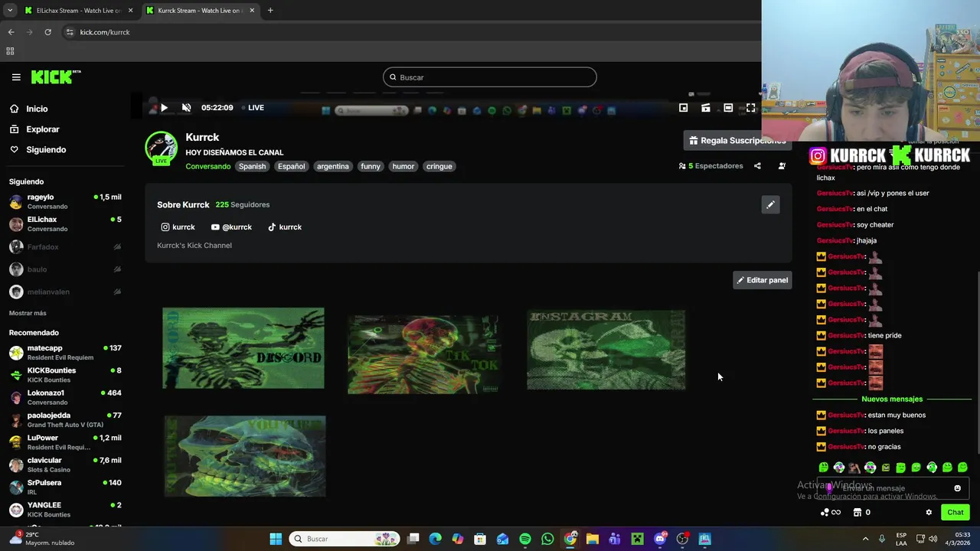The height and width of the screenshot is (551, 980).
Task: Open channel points infinity icon
Action: (831, 513)
